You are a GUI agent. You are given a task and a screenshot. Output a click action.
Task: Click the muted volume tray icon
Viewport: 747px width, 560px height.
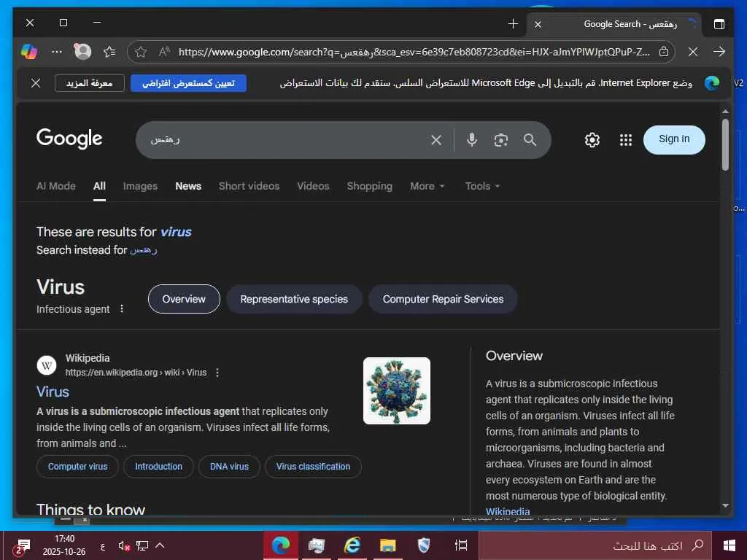124,545
